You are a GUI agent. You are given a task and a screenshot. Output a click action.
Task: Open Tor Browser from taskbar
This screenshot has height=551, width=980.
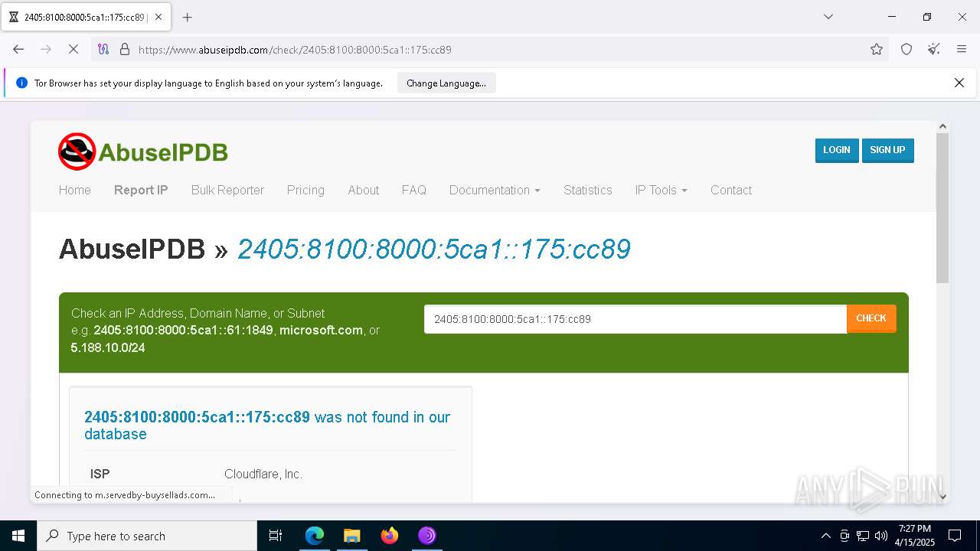(x=427, y=536)
